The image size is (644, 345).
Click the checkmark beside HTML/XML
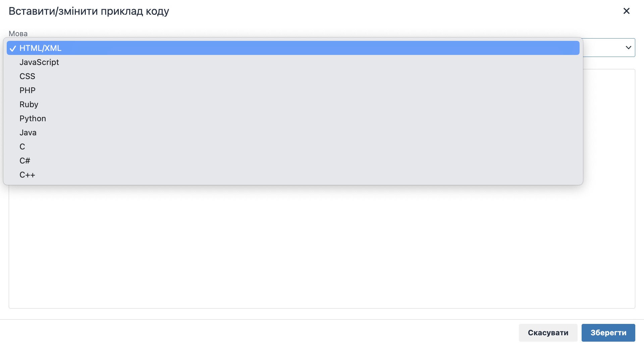13,49
